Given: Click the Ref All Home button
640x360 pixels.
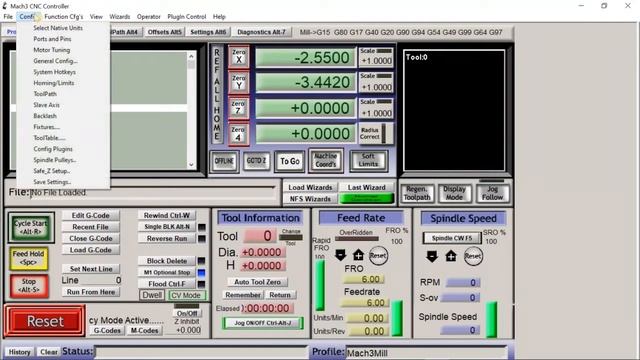Looking at the screenshot, I should tap(217, 95).
